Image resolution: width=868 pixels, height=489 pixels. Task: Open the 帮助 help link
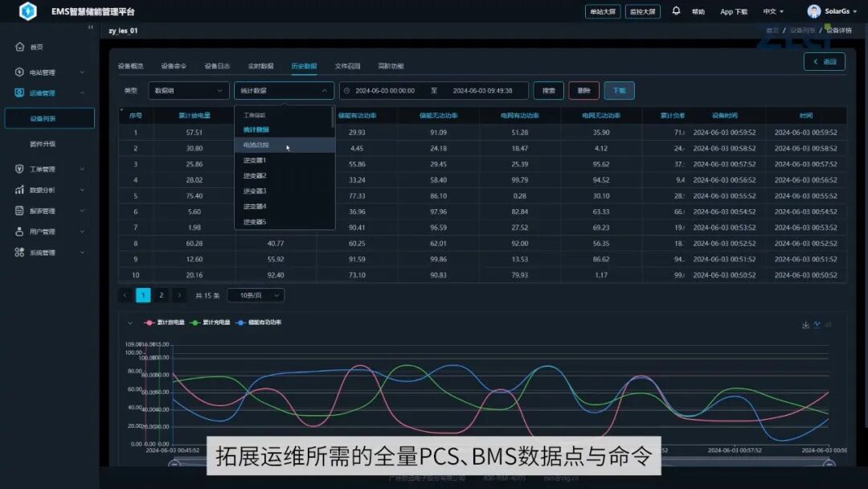click(698, 11)
